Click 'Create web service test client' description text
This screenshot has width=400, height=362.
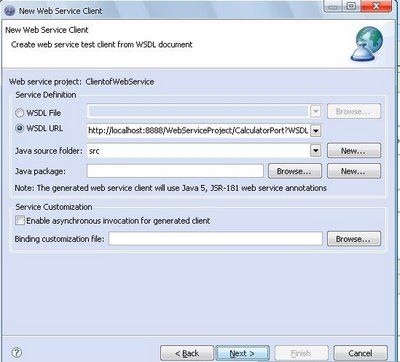(x=102, y=44)
